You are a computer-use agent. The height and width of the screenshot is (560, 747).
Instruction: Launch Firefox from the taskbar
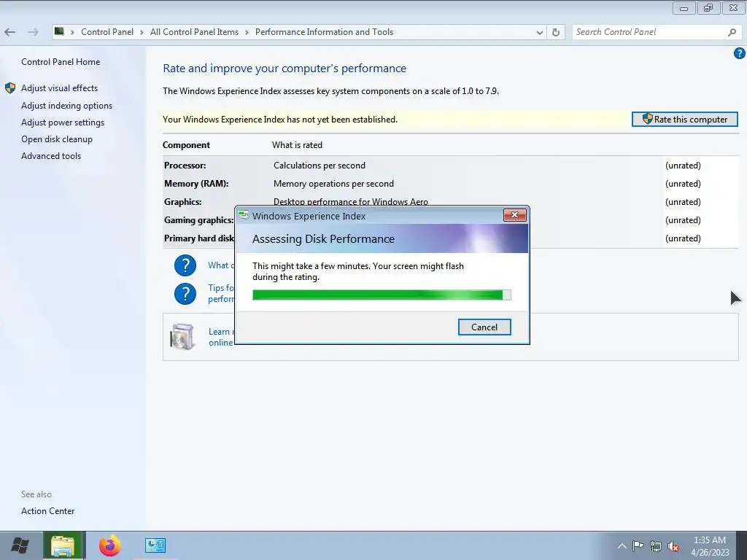(110, 545)
